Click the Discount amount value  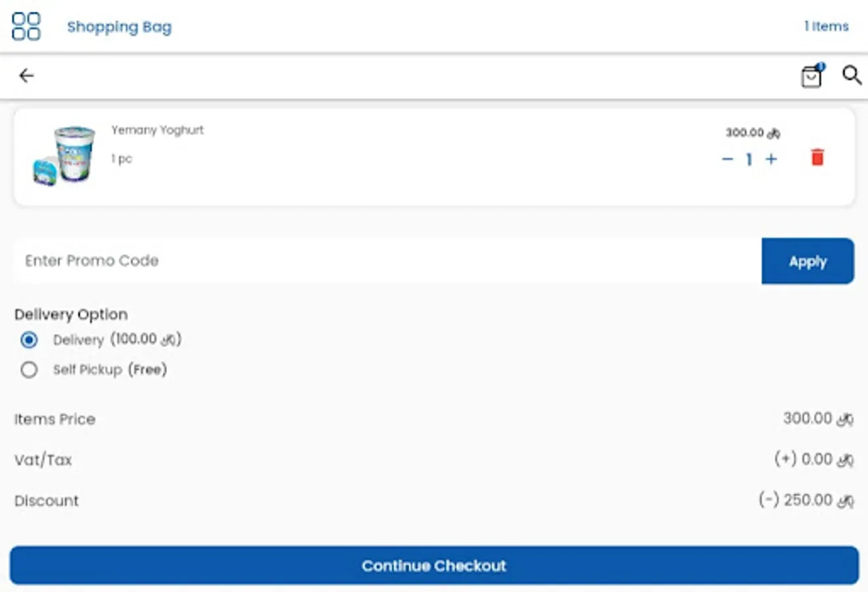coord(806,501)
